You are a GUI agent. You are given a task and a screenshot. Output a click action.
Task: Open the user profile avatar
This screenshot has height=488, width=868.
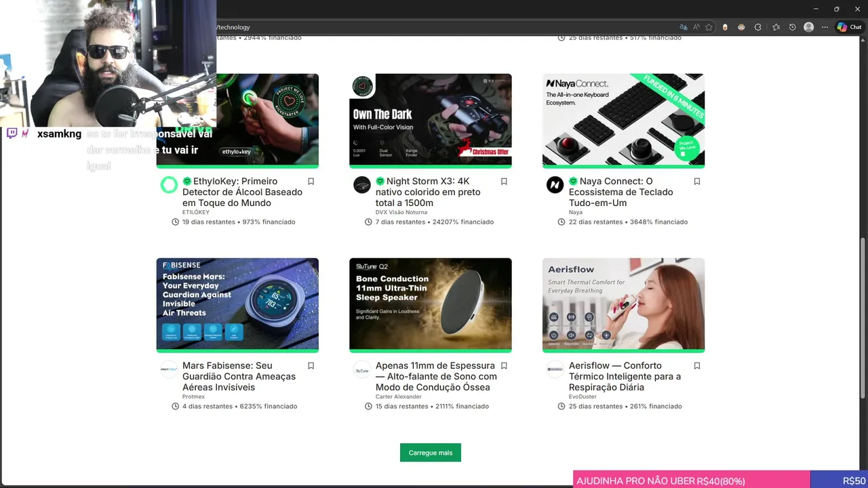click(x=808, y=27)
